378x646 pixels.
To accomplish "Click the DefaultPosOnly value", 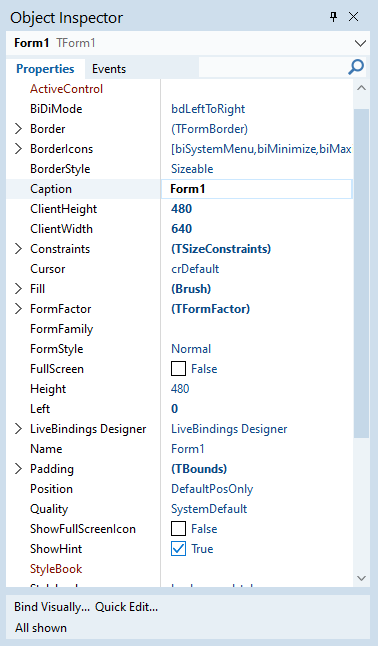I will click(212, 489).
